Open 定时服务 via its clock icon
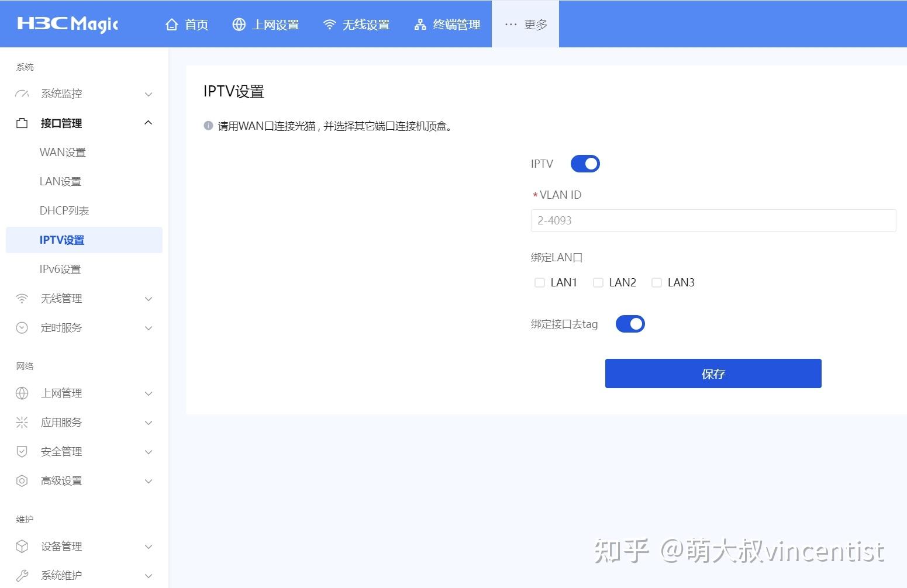Viewport: 907px width, 588px height. 22,327
